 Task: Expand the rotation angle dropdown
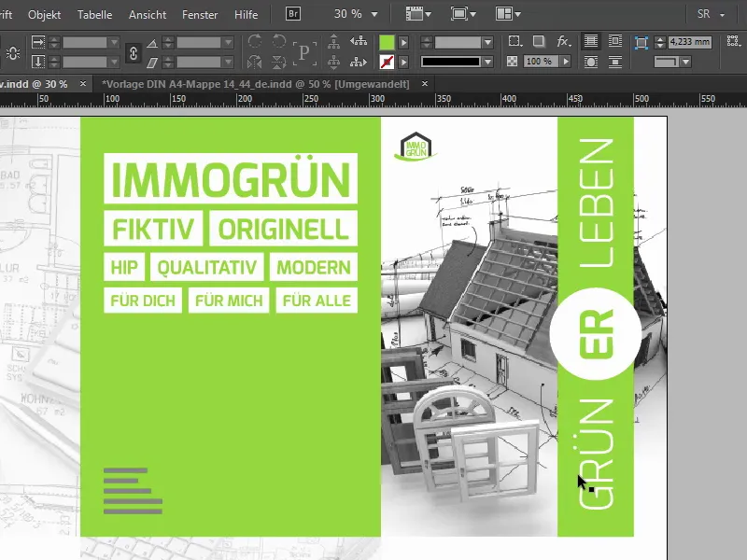(x=228, y=42)
